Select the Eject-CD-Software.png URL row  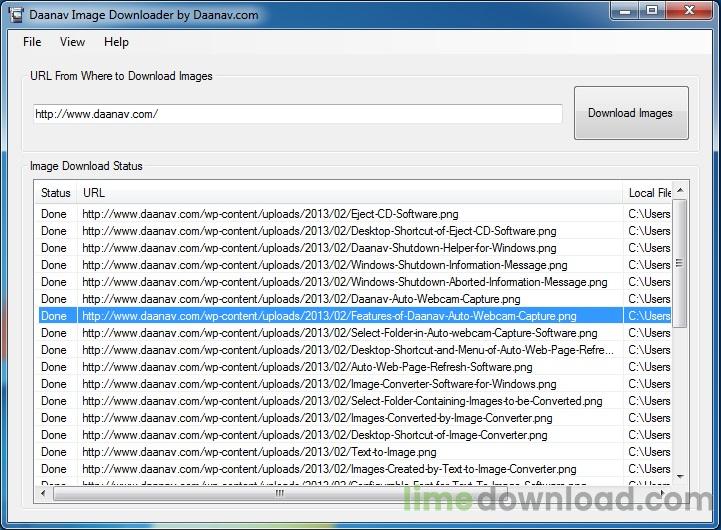pyautogui.click(x=354, y=214)
